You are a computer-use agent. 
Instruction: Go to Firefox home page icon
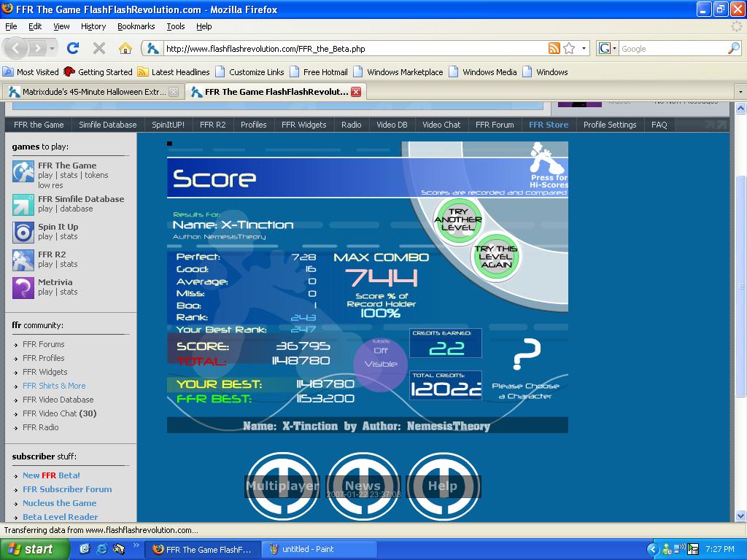[125, 48]
